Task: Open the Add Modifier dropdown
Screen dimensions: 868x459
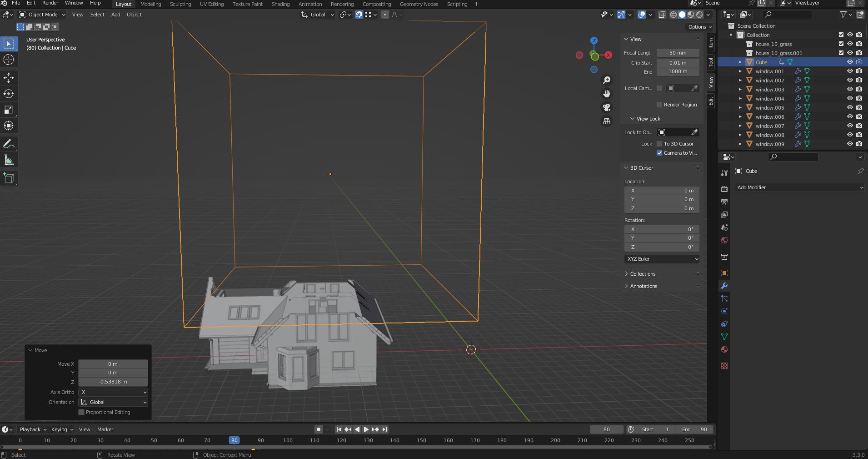Action: tap(799, 187)
